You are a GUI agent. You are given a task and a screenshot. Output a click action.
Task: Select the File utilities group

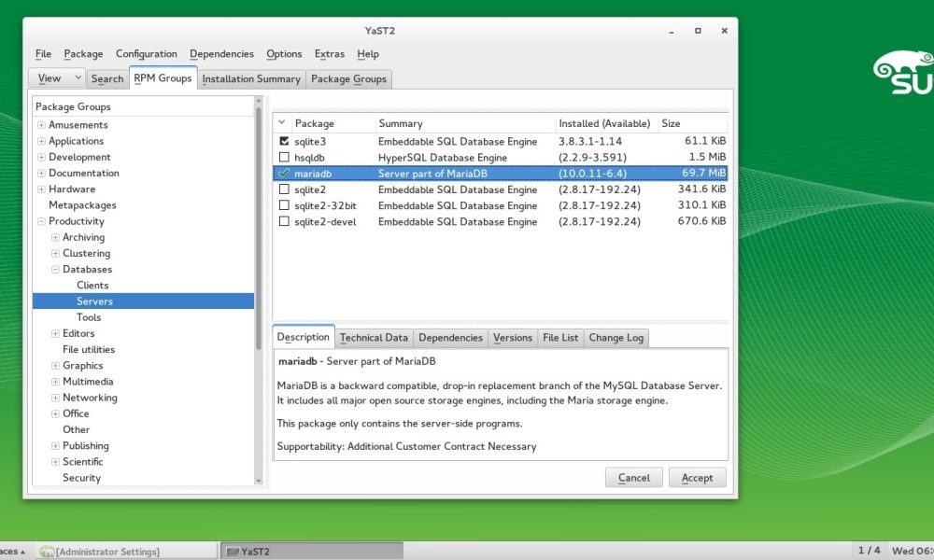point(89,350)
